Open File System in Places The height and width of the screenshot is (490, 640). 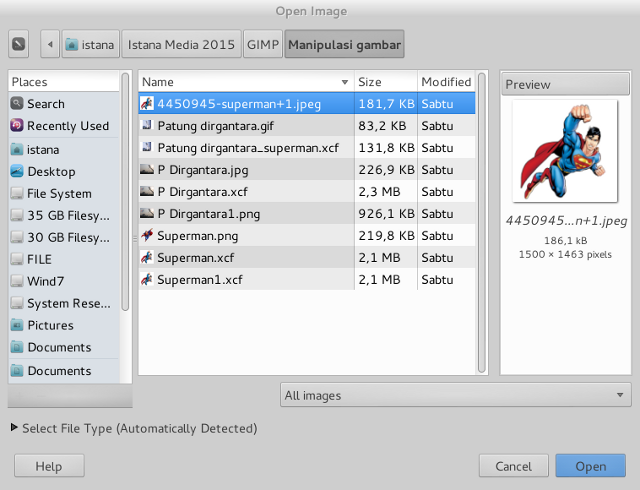click(64, 194)
